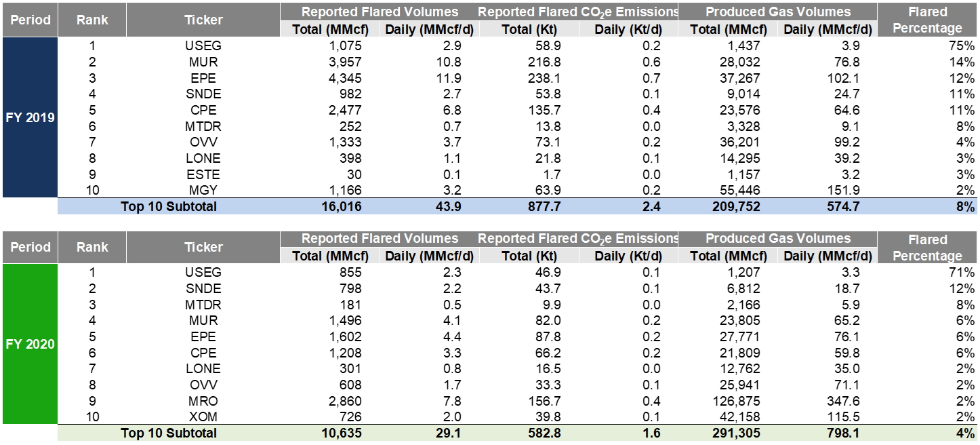980x445 pixels.
Task: Click the Top 10 Subtotal label for FY 2019
Action: pos(169,207)
